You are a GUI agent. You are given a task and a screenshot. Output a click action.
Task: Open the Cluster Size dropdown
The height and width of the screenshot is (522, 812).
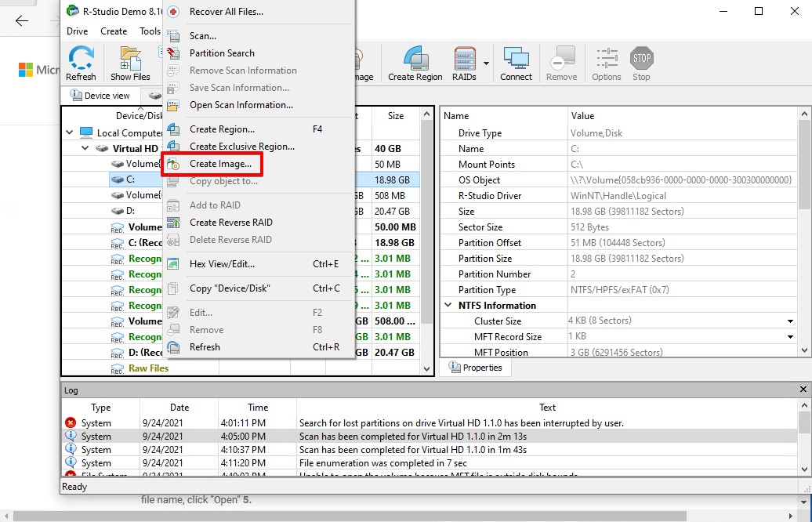(789, 321)
